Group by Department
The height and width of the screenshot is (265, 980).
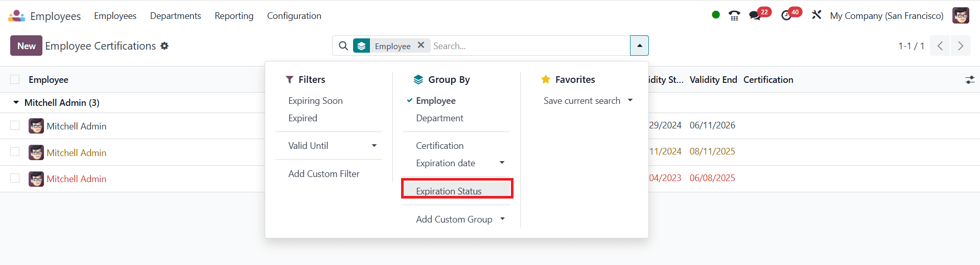(439, 118)
